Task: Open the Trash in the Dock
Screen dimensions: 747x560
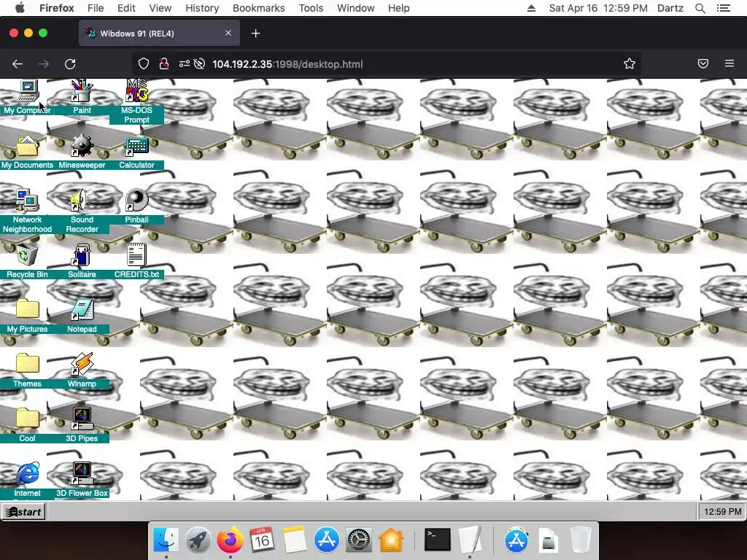Action: click(581, 540)
